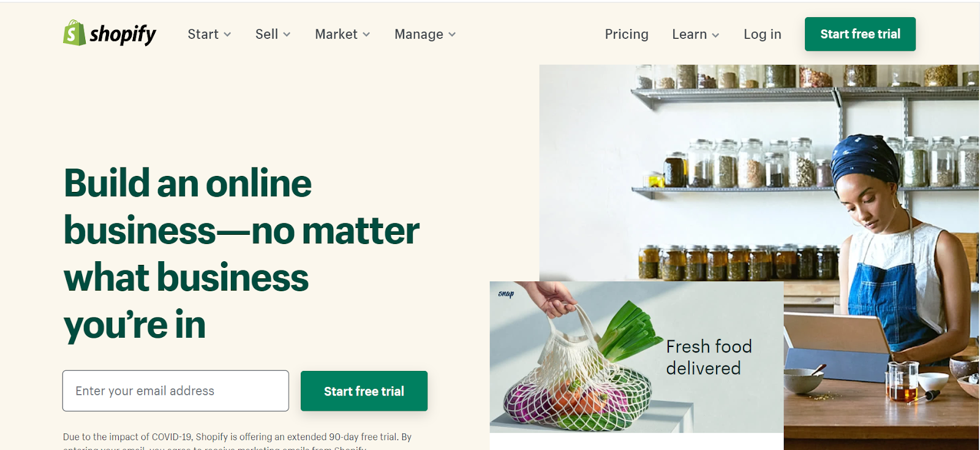Screen dimensions: 980x450
Task: Expand the Start navigation dropdown
Action: click(209, 34)
